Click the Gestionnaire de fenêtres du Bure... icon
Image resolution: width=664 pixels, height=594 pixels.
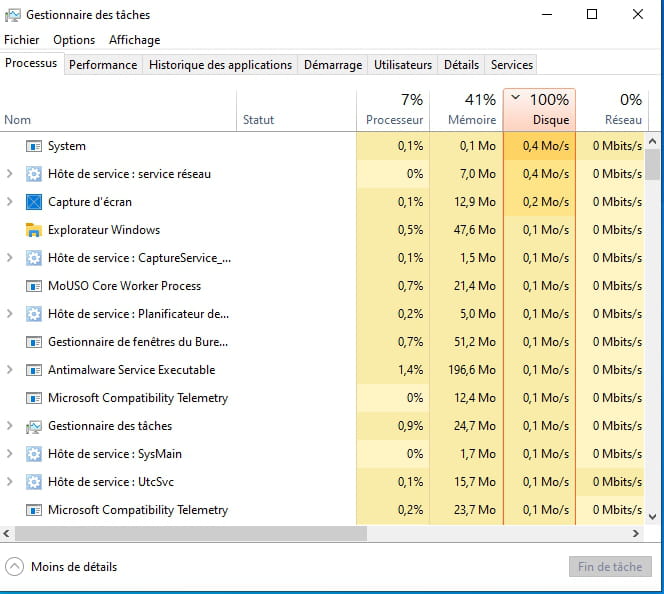point(34,342)
